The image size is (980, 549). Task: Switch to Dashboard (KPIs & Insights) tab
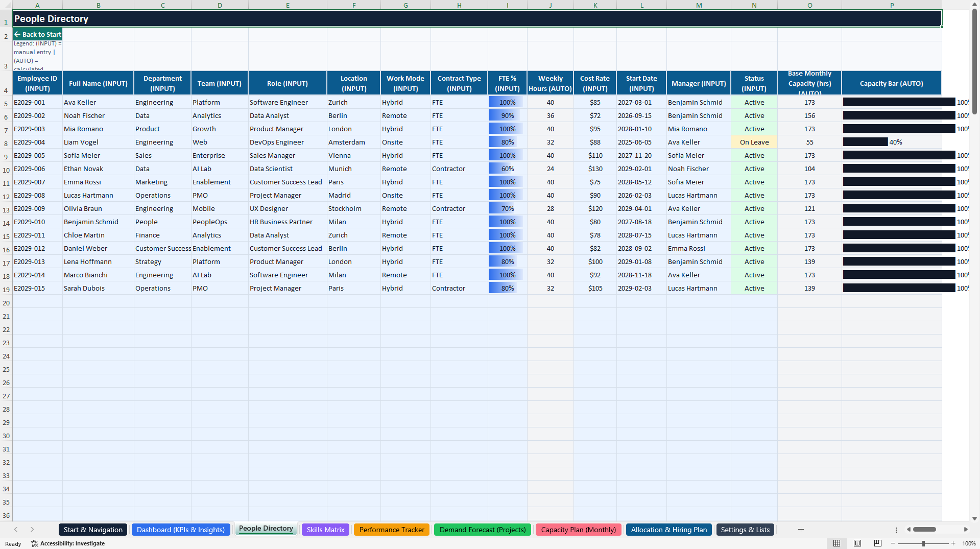[x=181, y=530]
